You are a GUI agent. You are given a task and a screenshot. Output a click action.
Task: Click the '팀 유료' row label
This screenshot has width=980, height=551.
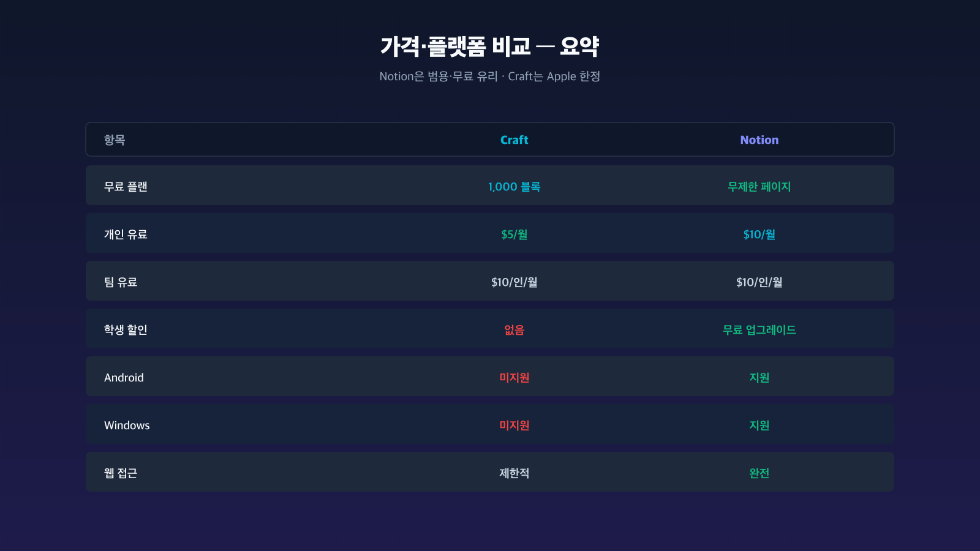click(x=121, y=282)
